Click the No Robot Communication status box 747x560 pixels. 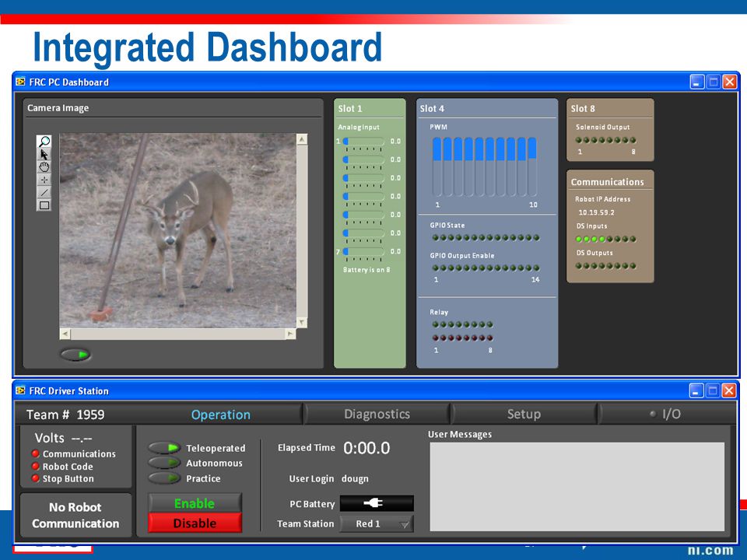pos(75,515)
